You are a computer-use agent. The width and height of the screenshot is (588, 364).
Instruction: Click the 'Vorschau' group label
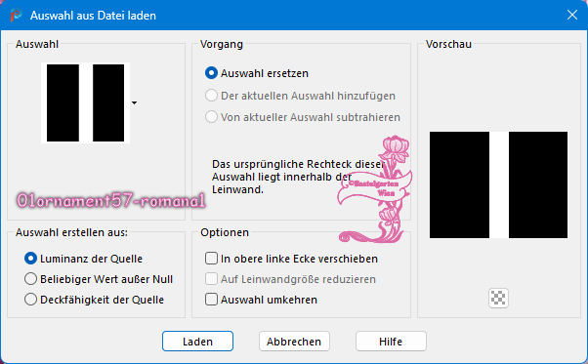[x=448, y=44]
